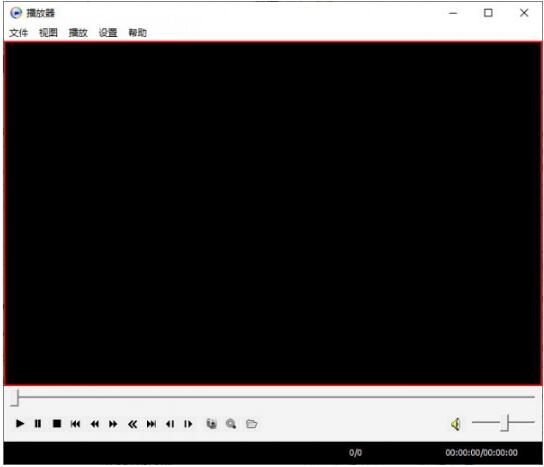This screenshot has height=467, width=544.
Task: Click the Play button
Action: 20,424
